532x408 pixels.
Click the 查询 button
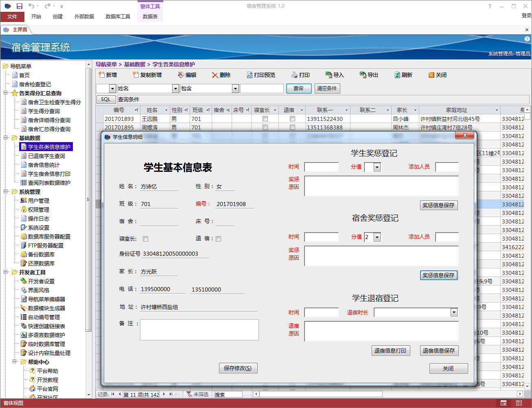pyautogui.click(x=299, y=88)
